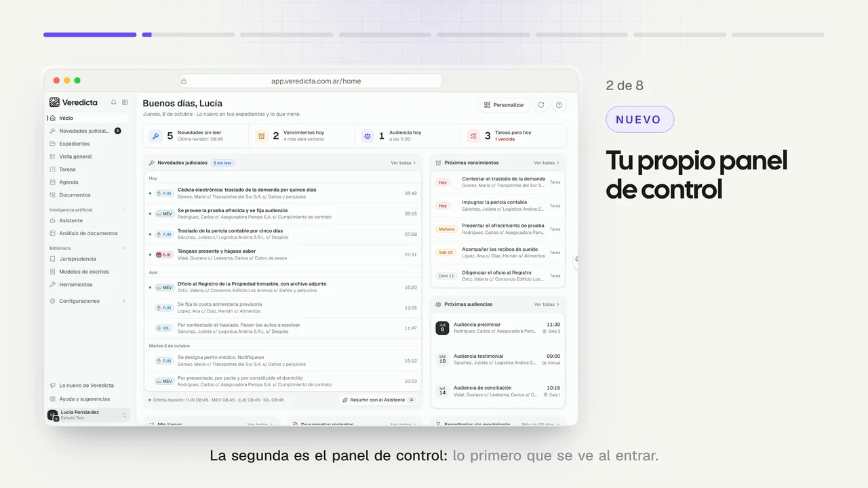868x488 pixels.
Task: Collapse the Biblioteca sidebar section
Action: click(x=123, y=248)
